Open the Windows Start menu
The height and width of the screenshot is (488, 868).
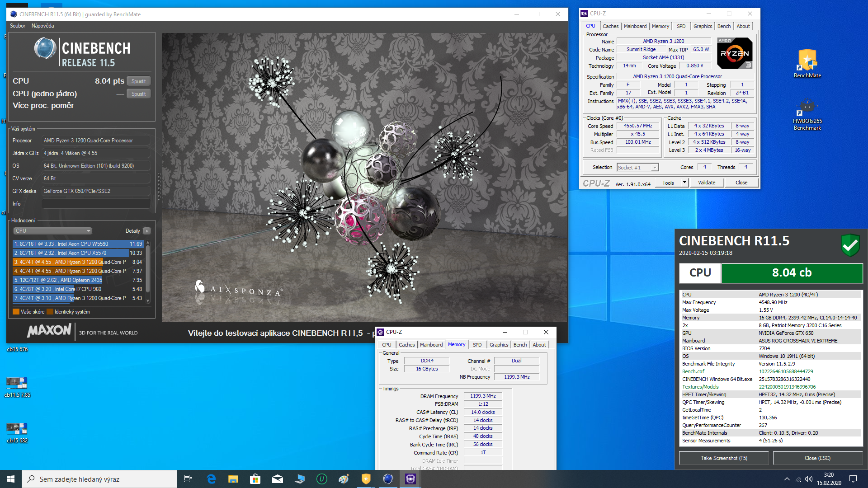[x=11, y=479]
